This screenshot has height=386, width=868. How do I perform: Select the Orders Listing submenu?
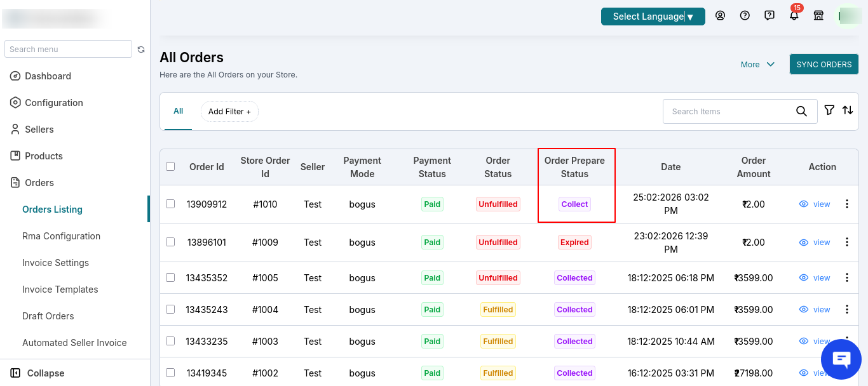[52, 210]
